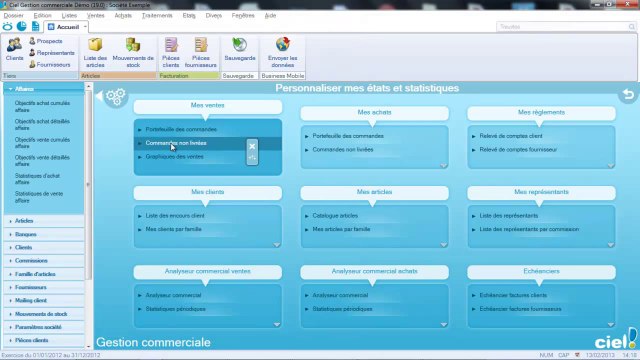Select Objectifs achat cumulés affaire

[x=42, y=107]
